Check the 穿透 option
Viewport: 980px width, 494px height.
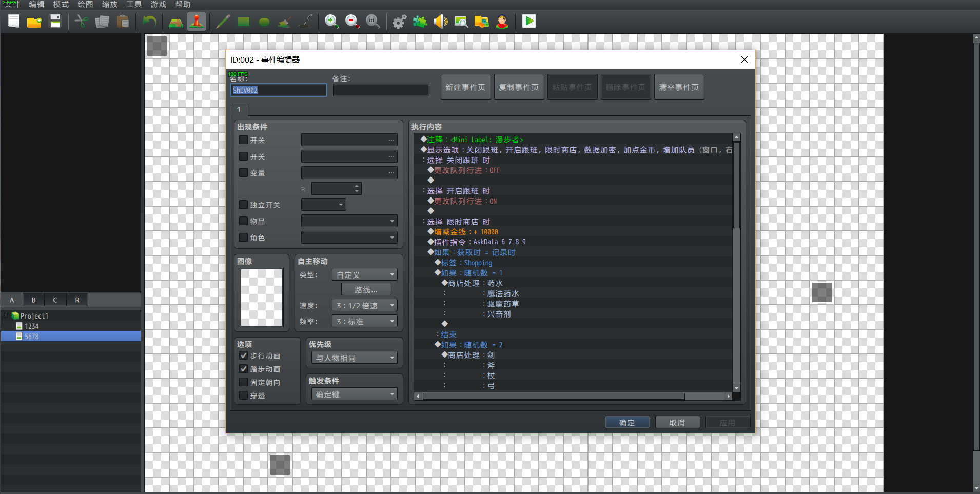[244, 396]
